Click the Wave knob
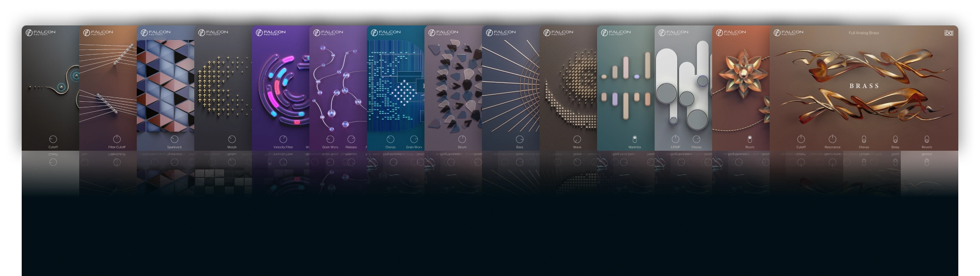 coord(577,139)
